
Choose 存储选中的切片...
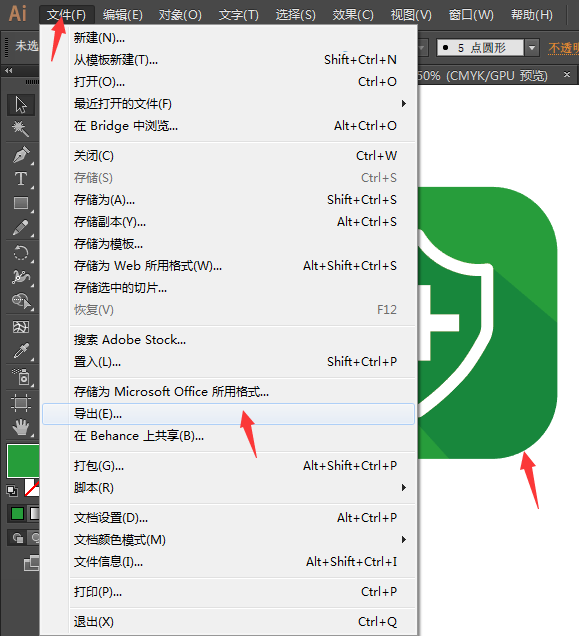[228, 288]
